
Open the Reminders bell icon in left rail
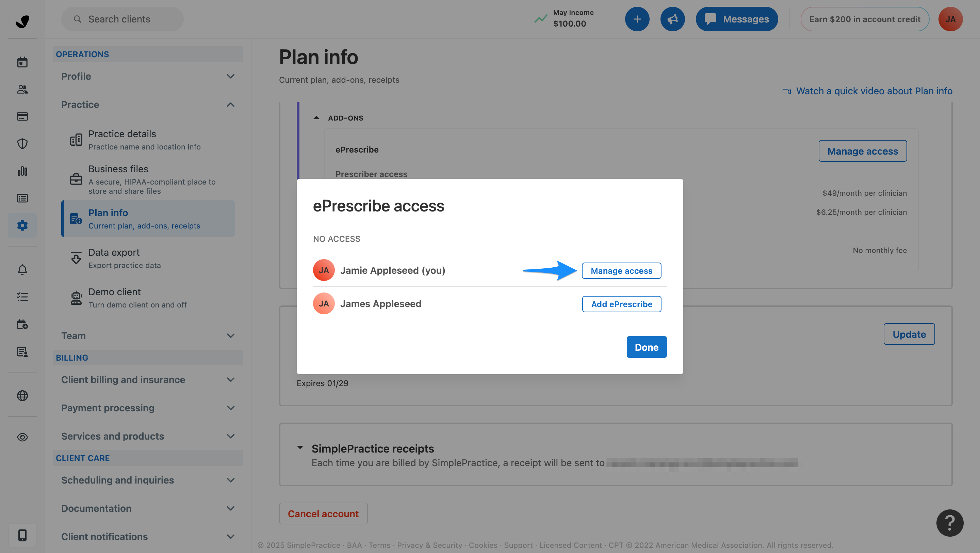coord(22,269)
